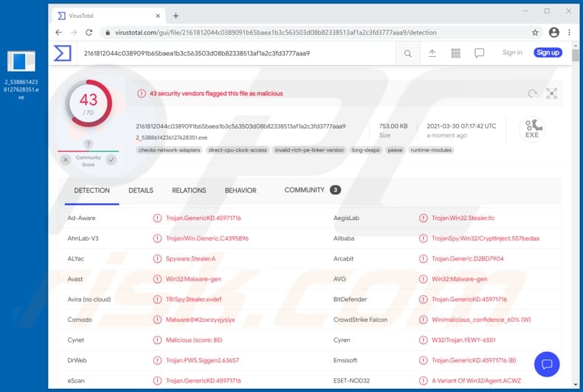Click the reanalyze refresh icon
The height and width of the screenshot is (392, 583).
(532, 93)
